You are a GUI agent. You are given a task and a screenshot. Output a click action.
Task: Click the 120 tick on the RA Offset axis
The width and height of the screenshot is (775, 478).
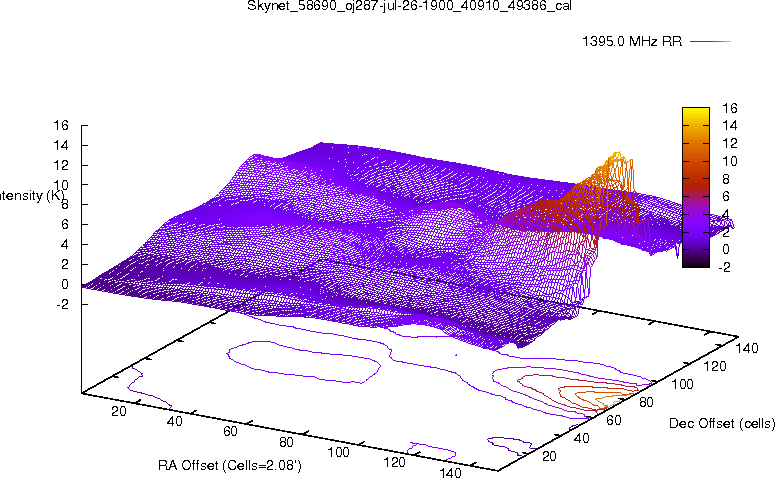pyautogui.click(x=394, y=462)
